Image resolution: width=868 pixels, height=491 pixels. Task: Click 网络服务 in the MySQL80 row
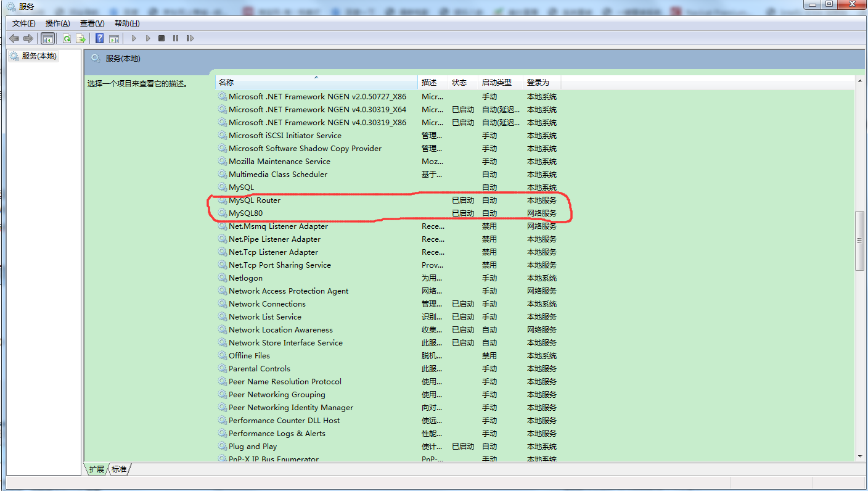pos(541,213)
